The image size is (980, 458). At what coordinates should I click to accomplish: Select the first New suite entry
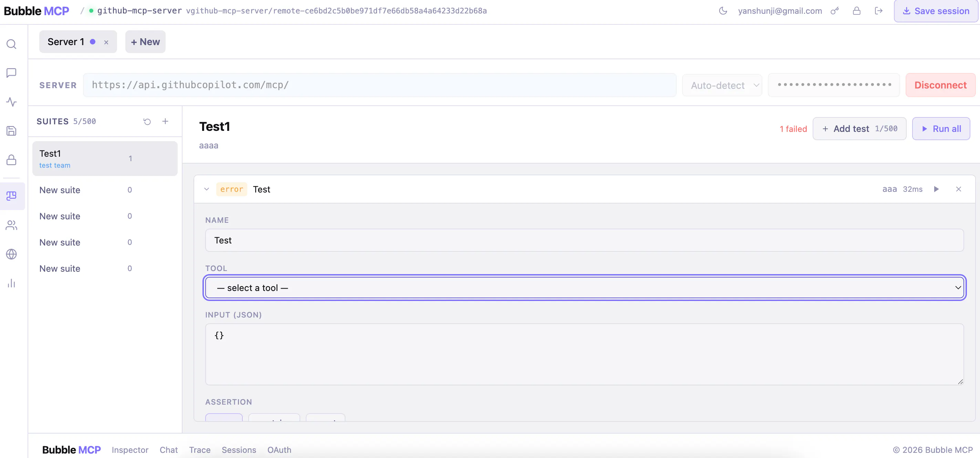coord(105,190)
